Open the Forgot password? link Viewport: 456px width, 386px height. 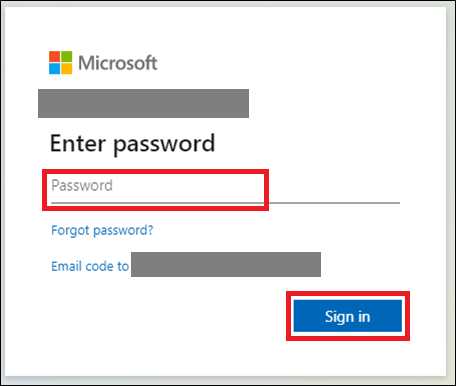point(102,230)
